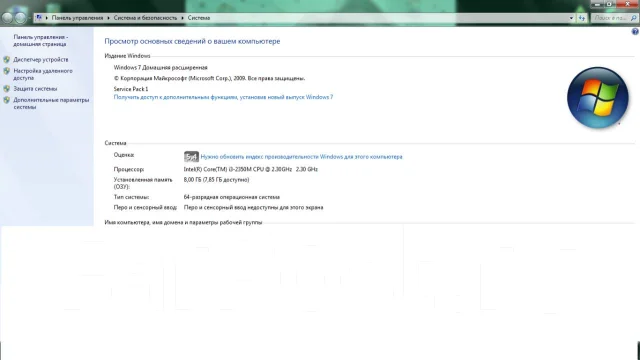Click the Издание Windows section label
This screenshot has width=640, height=360.
coord(127,56)
